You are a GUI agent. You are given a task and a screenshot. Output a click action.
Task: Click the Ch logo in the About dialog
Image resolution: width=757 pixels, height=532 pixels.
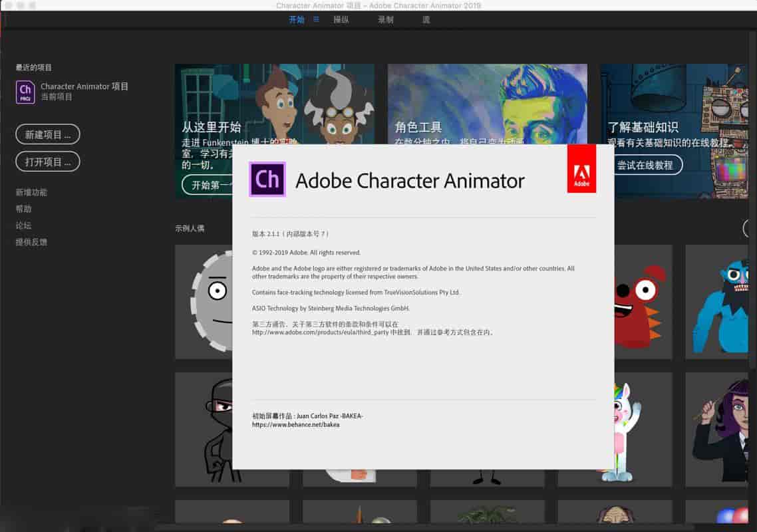pyautogui.click(x=267, y=180)
